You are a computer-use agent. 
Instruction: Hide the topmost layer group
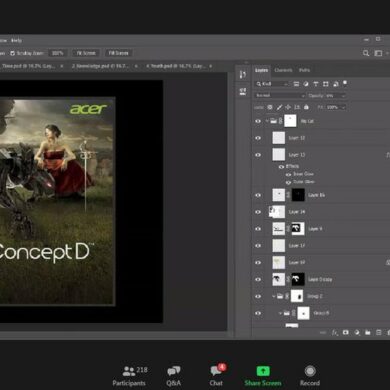258,121
